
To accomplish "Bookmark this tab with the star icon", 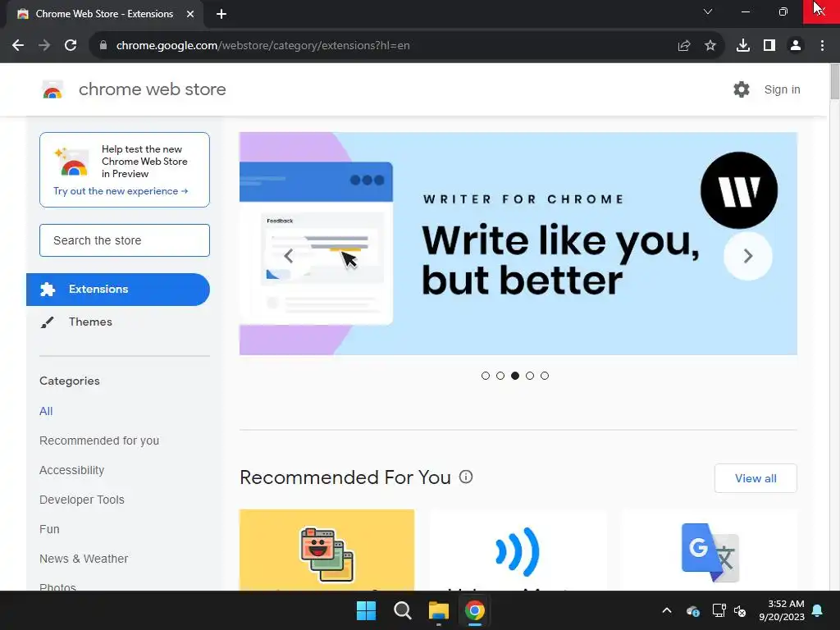I will [710, 46].
